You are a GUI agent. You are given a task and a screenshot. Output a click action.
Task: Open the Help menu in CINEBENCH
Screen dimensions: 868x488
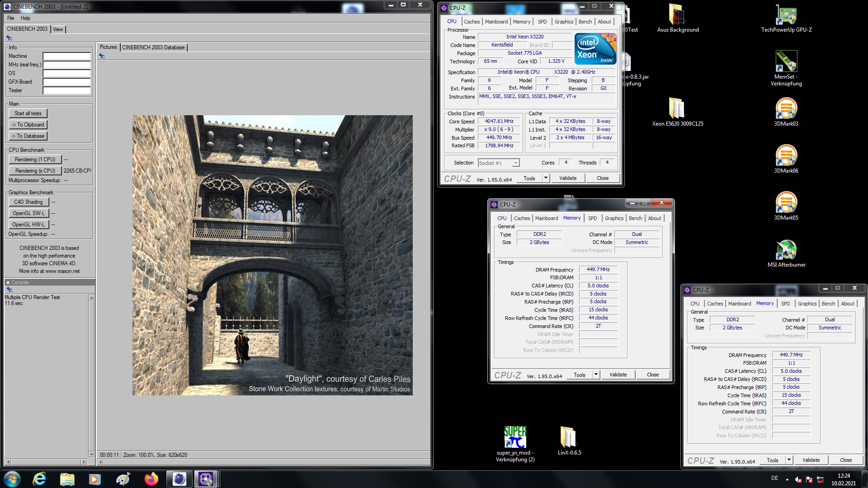(26, 18)
